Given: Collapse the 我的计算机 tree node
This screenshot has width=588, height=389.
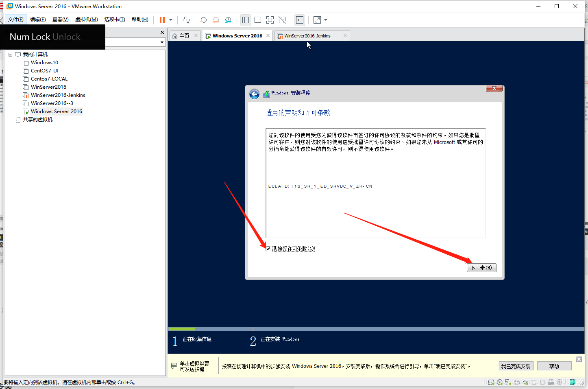Looking at the screenshot, I should 11,55.
